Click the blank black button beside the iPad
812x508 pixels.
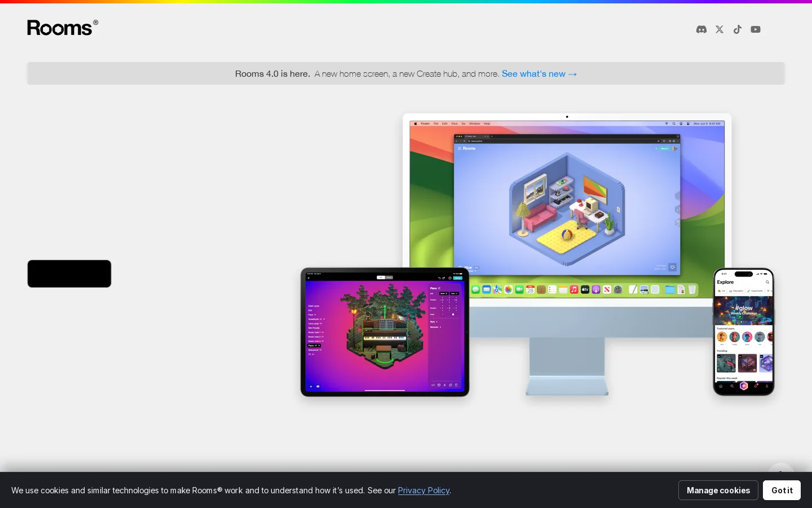[x=69, y=274]
